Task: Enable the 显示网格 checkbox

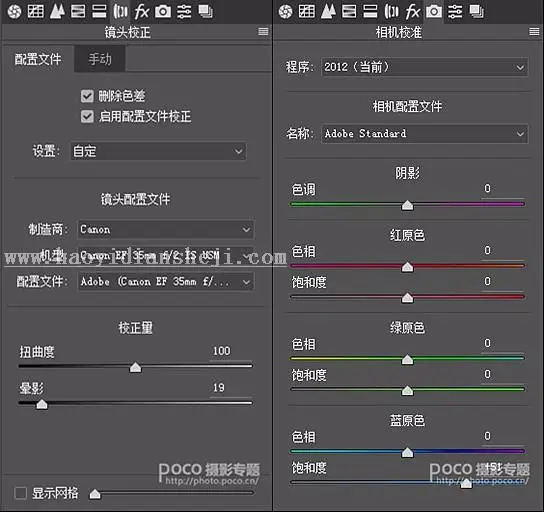Action: (x=21, y=493)
